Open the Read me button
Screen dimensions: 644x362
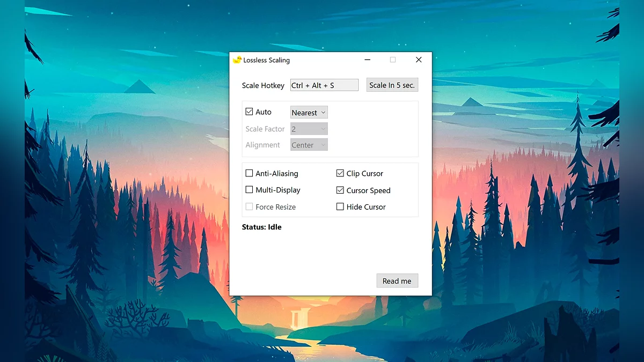click(x=397, y=281)
